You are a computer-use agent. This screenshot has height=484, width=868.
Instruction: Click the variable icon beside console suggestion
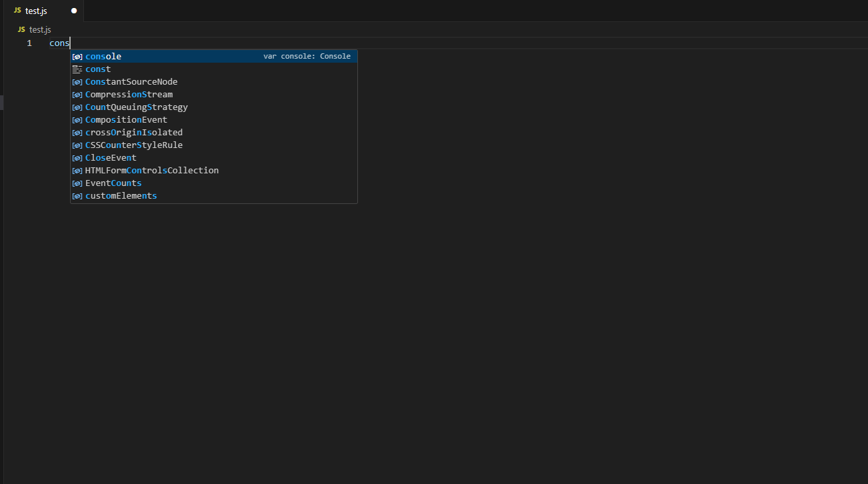(x=77, y=56)
